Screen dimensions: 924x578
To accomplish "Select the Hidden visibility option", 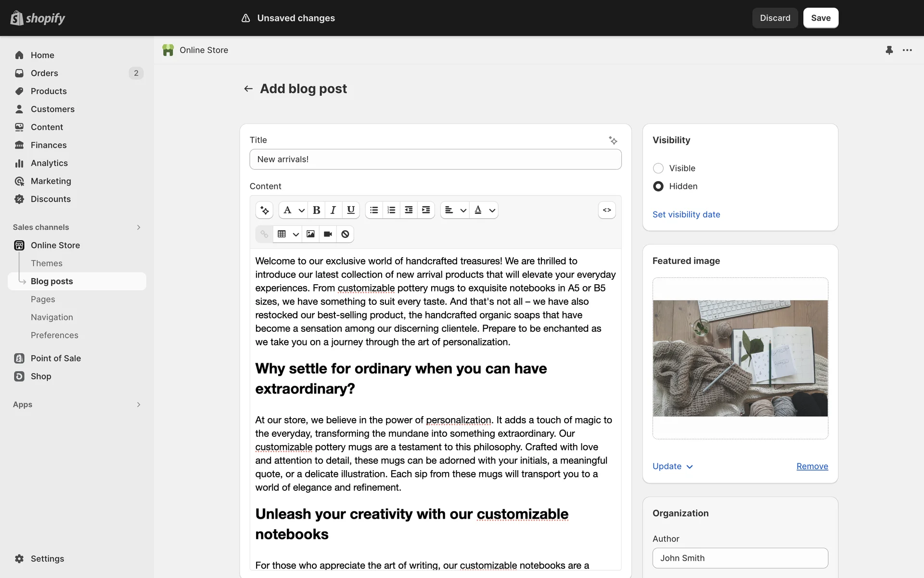I will click(658, 186).
